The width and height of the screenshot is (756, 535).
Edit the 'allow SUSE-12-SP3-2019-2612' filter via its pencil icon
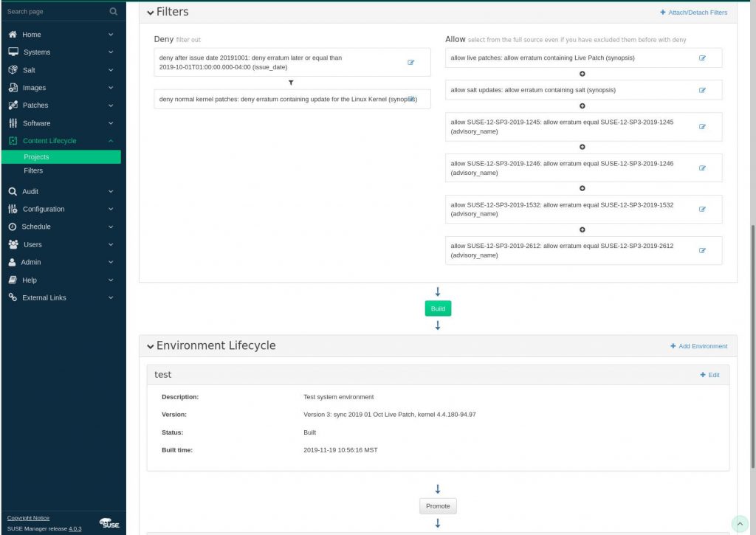tap(701, 250)
